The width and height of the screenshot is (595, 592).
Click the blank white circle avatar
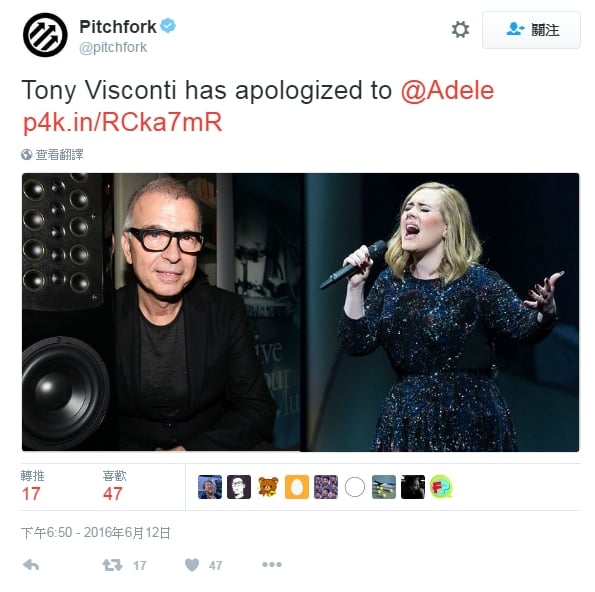coord(355,487)
